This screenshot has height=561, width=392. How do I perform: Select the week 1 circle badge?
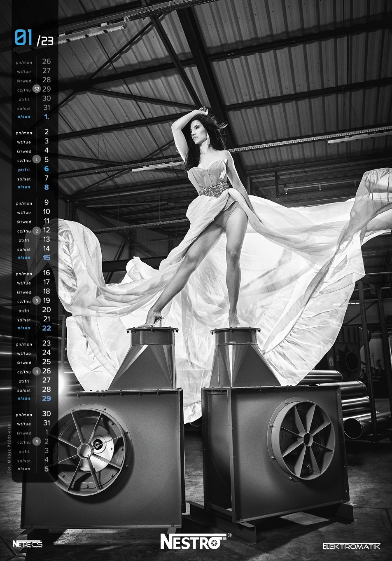tap(37, 160)
